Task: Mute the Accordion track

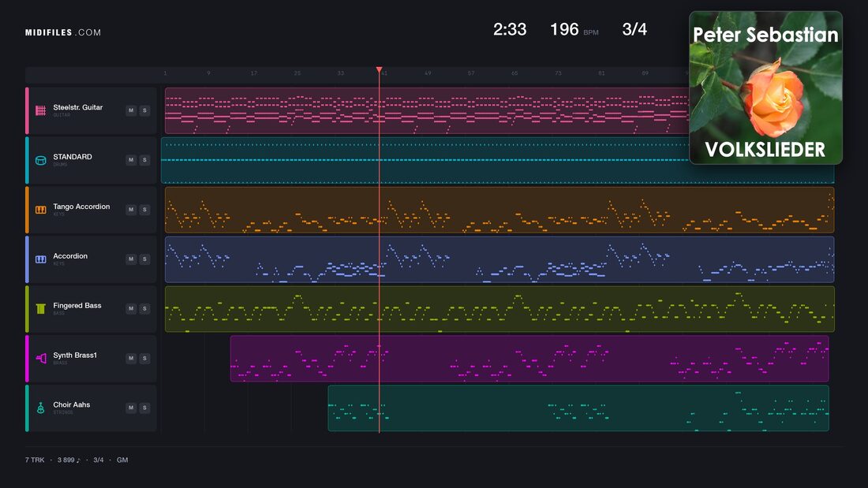Action: tap(131, 259)
